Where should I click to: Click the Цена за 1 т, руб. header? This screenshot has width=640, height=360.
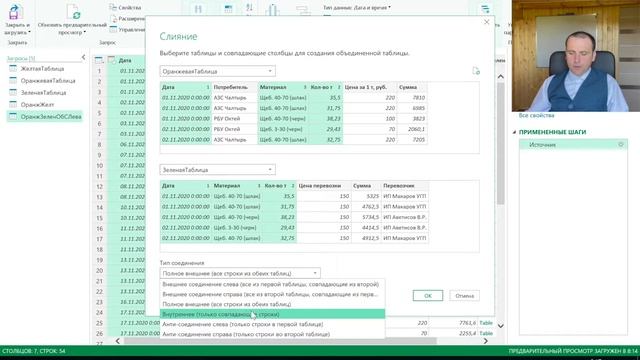click(x=369, y=87)
